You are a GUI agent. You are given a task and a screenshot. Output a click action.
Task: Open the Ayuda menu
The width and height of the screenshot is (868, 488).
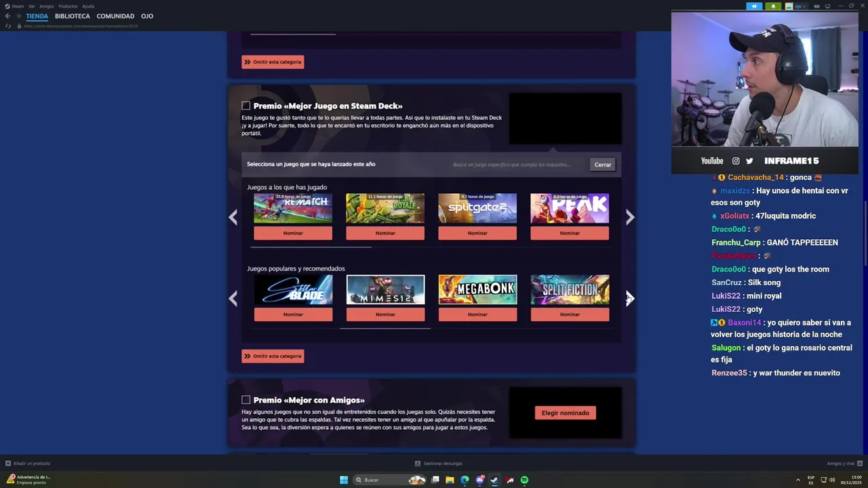point(88,6)
